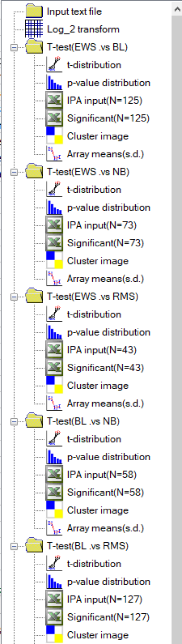Image resolution: width=182 pixels, height=644 pixels.
Task: Open p-value distribution histogram icon under EWS vs NB
Action: click(x=54, y=207)
